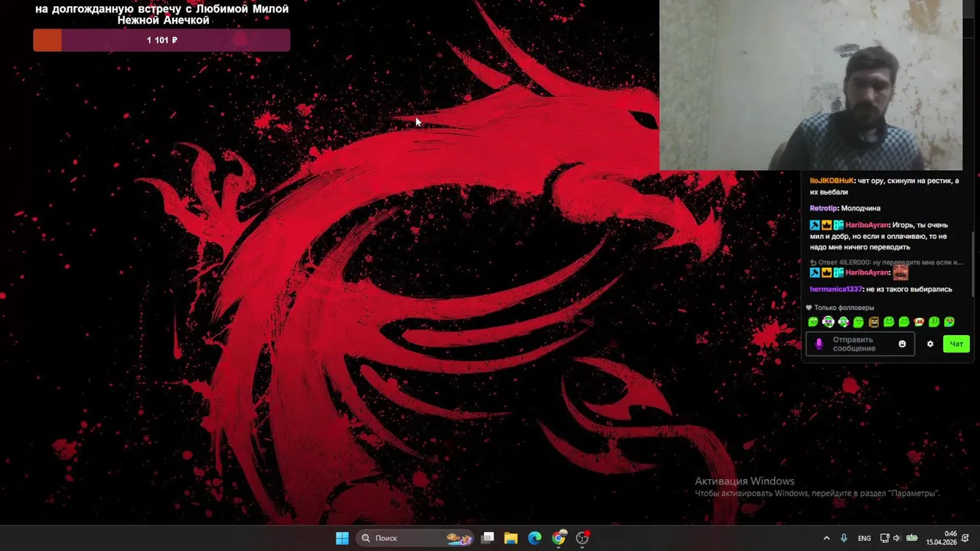Click the search highlights fish image in taskbar

[459, 538]
